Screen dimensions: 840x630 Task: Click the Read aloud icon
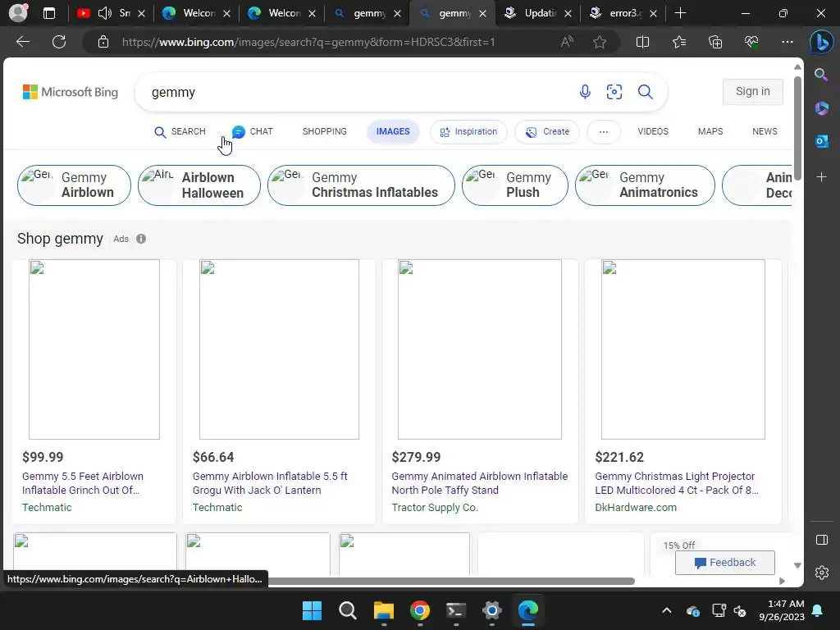[567, 42]
